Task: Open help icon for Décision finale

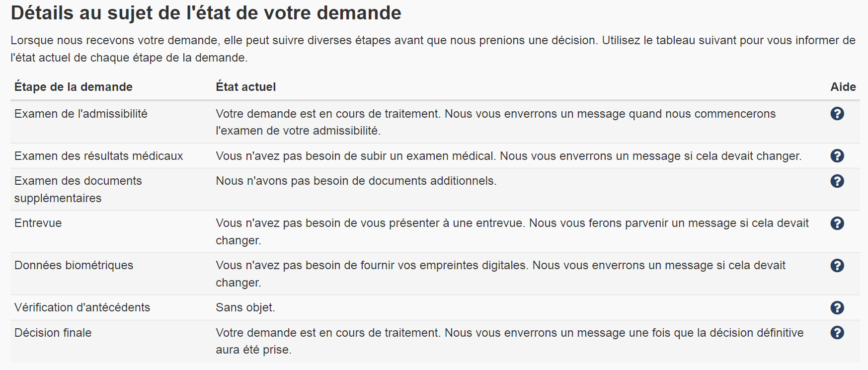Action: click(837, 332)
